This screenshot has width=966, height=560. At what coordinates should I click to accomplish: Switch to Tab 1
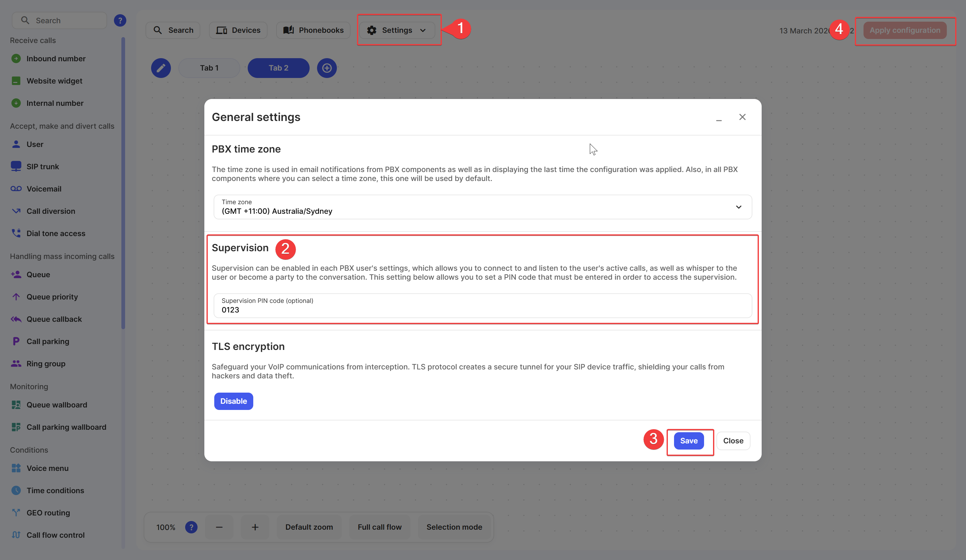pos(209,68)
